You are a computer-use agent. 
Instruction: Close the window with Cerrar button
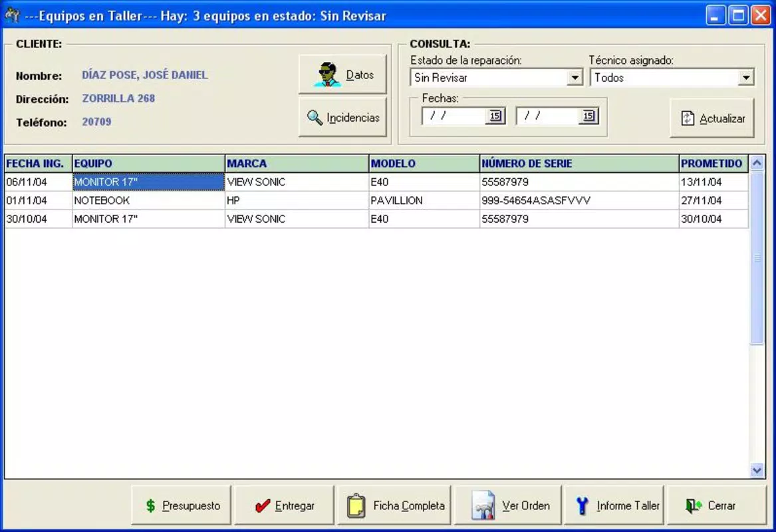click(x=717, y=505)
